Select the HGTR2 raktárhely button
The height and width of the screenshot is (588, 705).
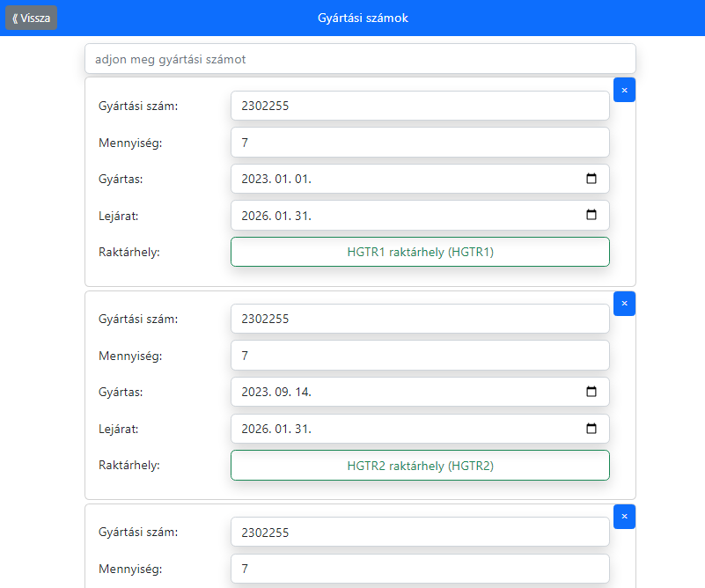click(x=420, y=466)
